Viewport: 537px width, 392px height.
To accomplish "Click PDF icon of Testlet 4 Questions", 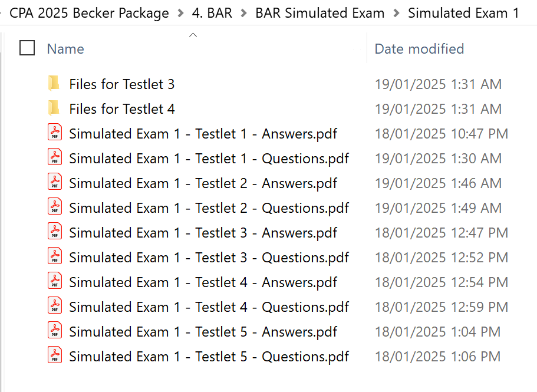I will click(x=54, y=307).
